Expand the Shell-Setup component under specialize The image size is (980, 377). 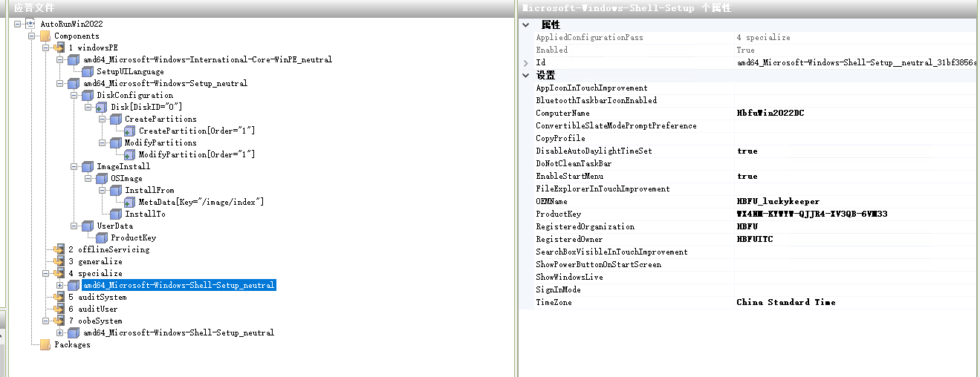coord(60,285)
